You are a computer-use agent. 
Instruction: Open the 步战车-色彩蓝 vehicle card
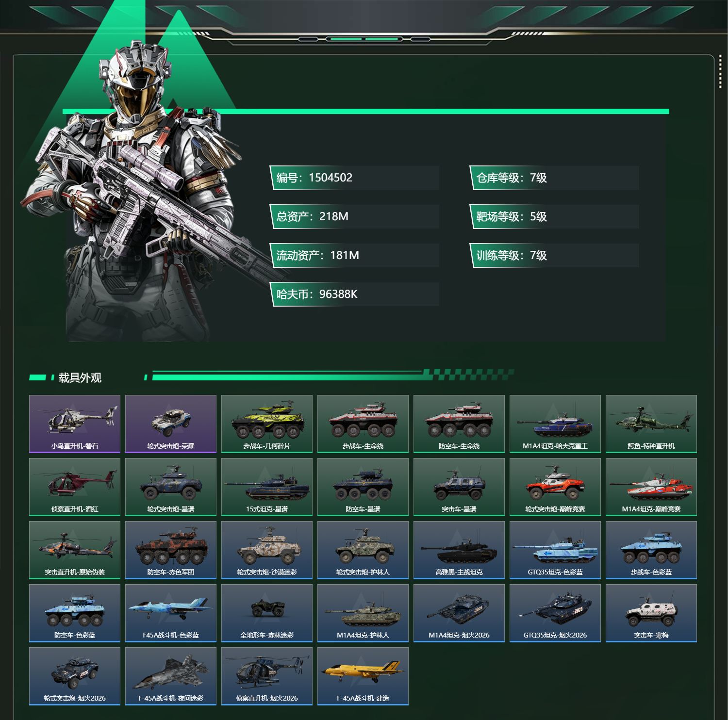[x=651, y=550]
